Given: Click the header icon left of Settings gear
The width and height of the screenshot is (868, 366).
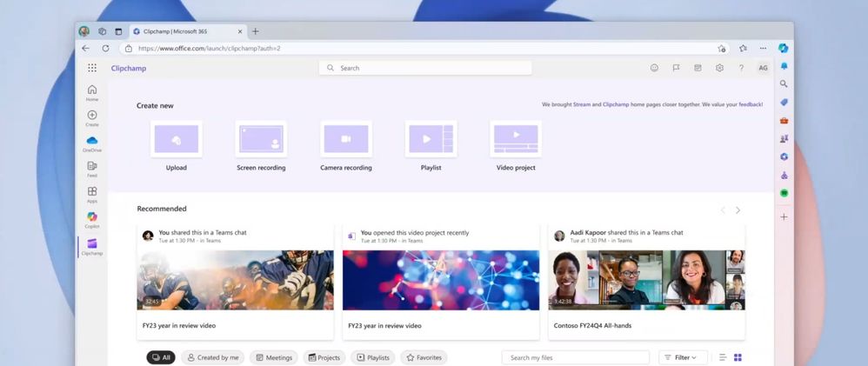Looking at the screenshot, I should (698, 68).
